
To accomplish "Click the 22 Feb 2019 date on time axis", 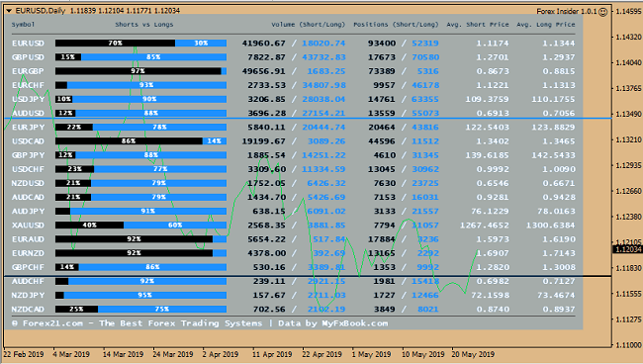I will click(24, 354).
